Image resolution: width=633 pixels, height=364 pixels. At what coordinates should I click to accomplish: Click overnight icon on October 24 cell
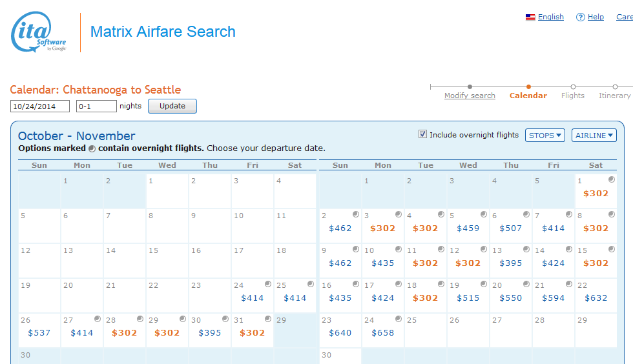[x=267, y=284]
